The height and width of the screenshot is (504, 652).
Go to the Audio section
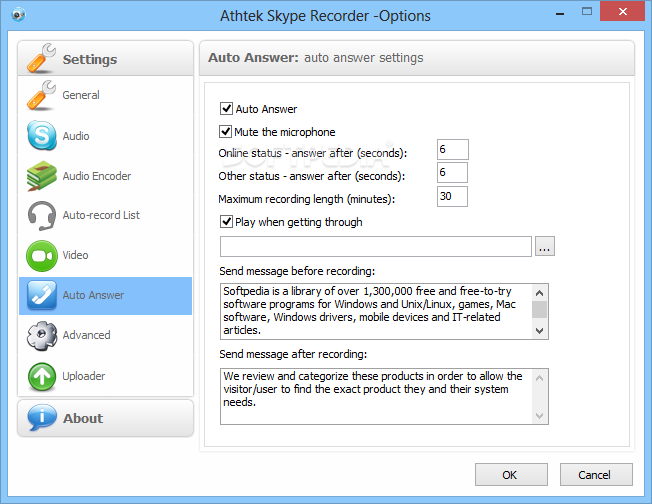coord(76,136)
